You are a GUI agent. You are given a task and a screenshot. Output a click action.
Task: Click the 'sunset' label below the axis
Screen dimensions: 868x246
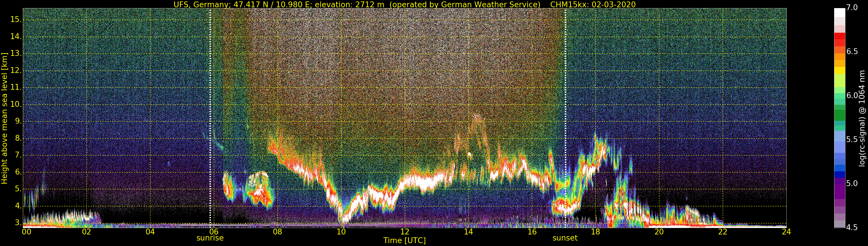(565, 238)
